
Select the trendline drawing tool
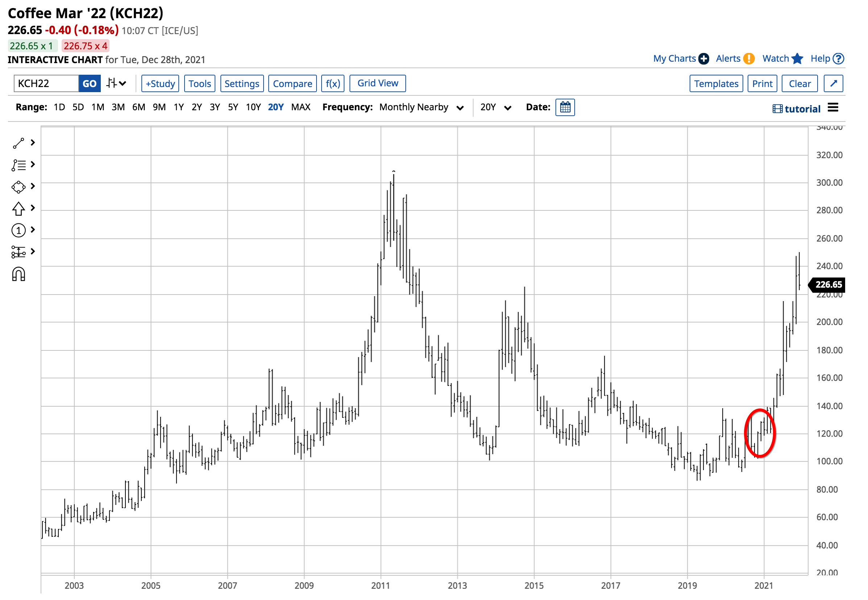point(18,143)
